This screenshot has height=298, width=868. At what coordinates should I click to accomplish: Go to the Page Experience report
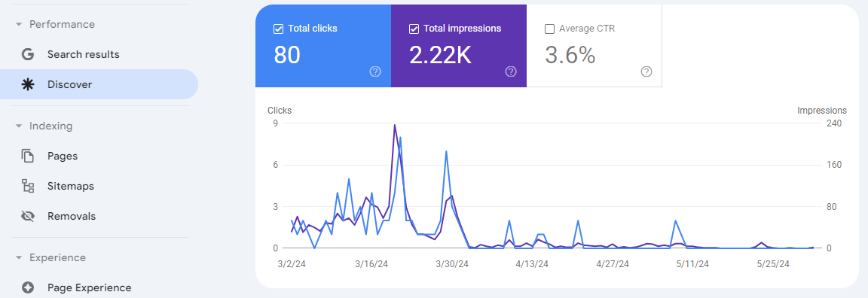click(x=99, y=287)
